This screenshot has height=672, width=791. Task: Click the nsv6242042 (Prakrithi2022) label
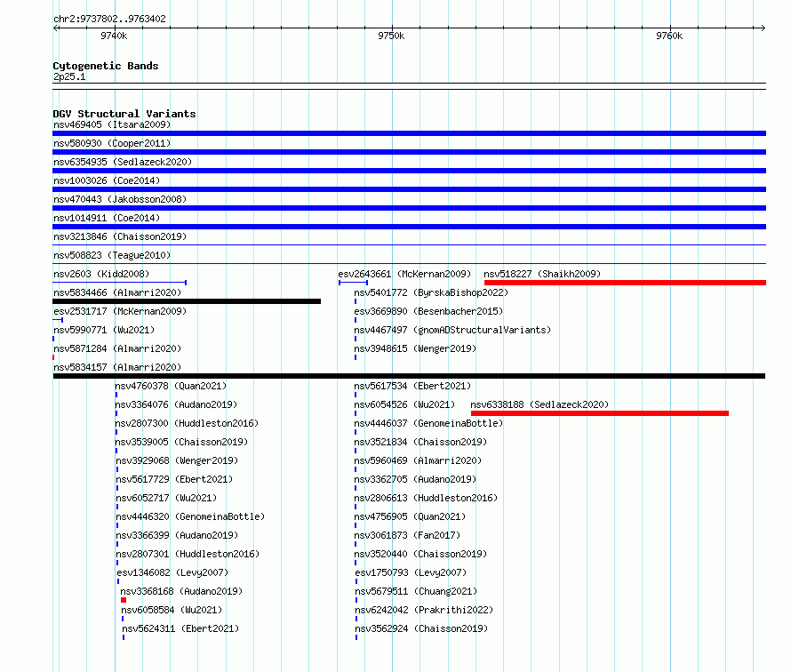(424, 610)
